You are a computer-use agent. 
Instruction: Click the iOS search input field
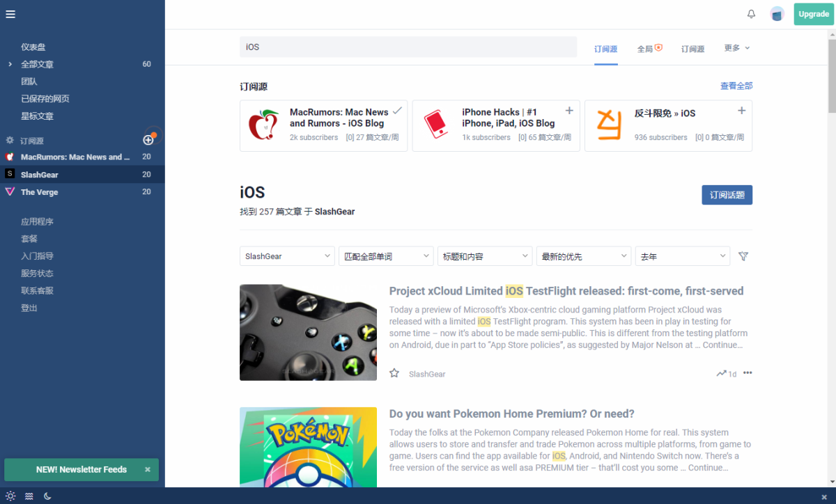tap(408, 47)
